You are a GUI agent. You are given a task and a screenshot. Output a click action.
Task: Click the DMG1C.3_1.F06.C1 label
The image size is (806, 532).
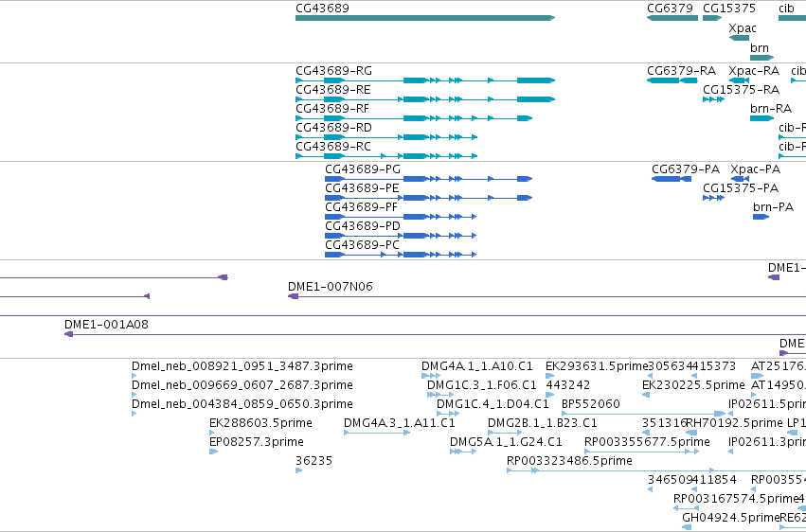(482, 385)
